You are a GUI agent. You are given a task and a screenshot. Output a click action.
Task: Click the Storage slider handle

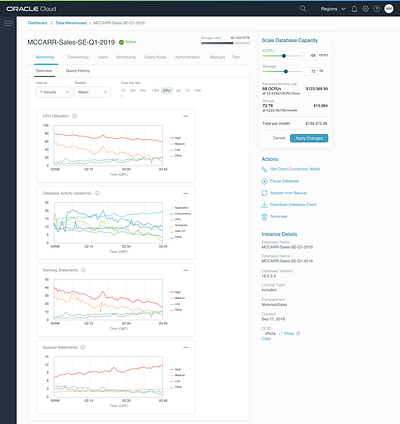point(286,71)
